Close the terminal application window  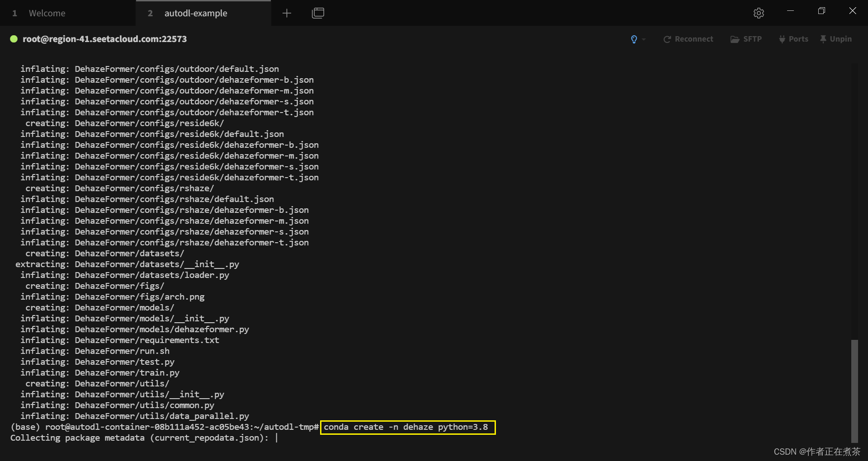point(852,11)
